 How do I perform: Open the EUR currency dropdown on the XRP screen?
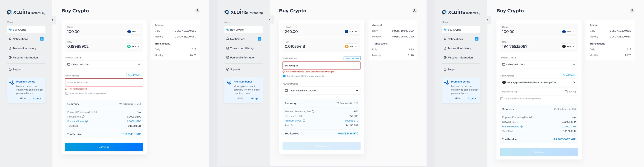point(569,32)
